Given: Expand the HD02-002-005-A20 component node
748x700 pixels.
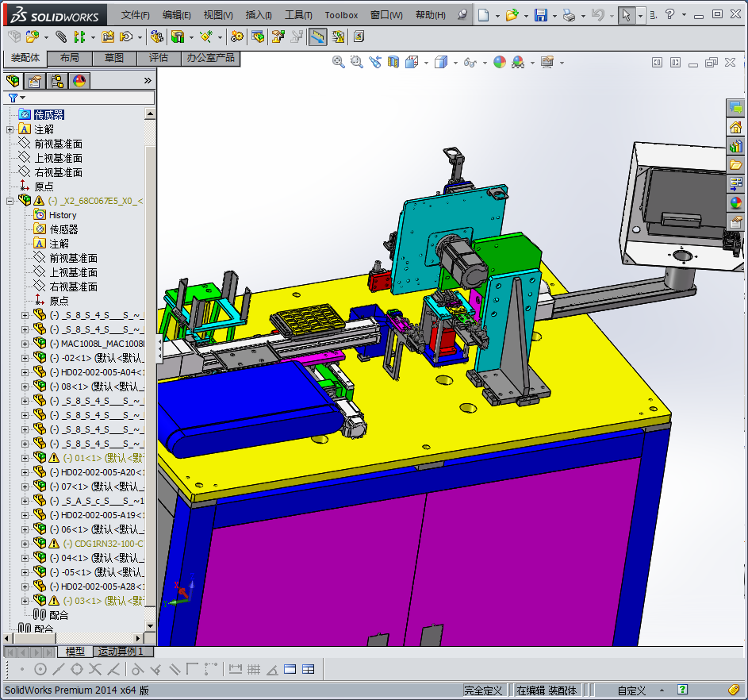Looking at the screenshot, I should (25, 472).
